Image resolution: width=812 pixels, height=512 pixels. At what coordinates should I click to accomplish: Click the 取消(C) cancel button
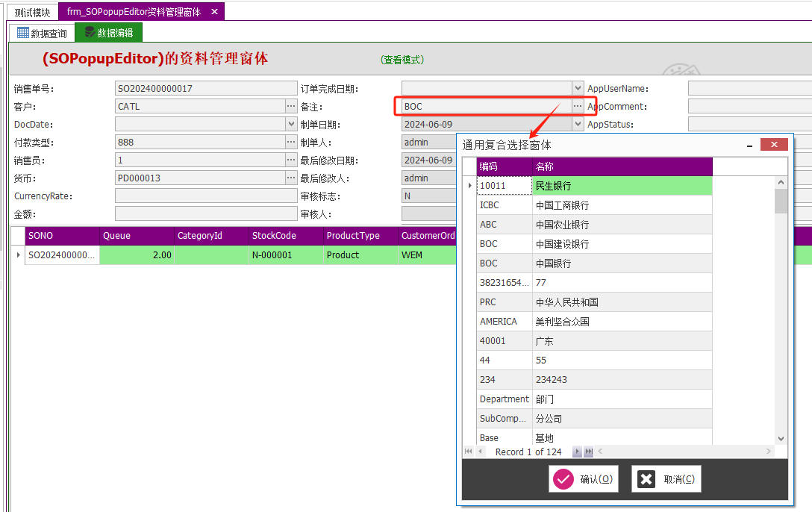[666, 479]
